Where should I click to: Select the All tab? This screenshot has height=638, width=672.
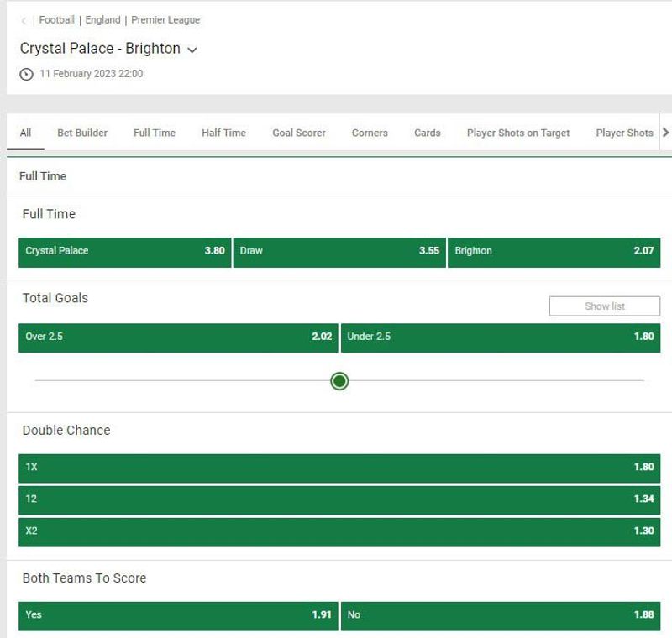point(25,133)
